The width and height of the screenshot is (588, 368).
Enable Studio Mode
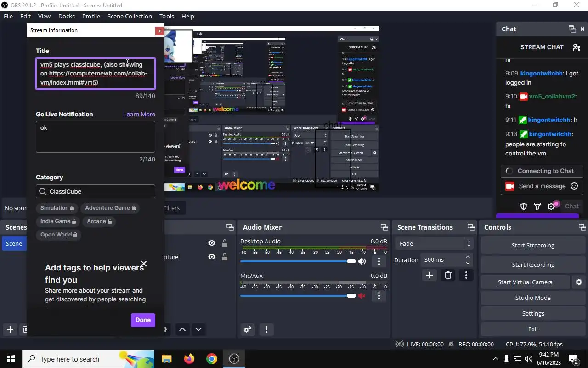(x=533, y=298)
